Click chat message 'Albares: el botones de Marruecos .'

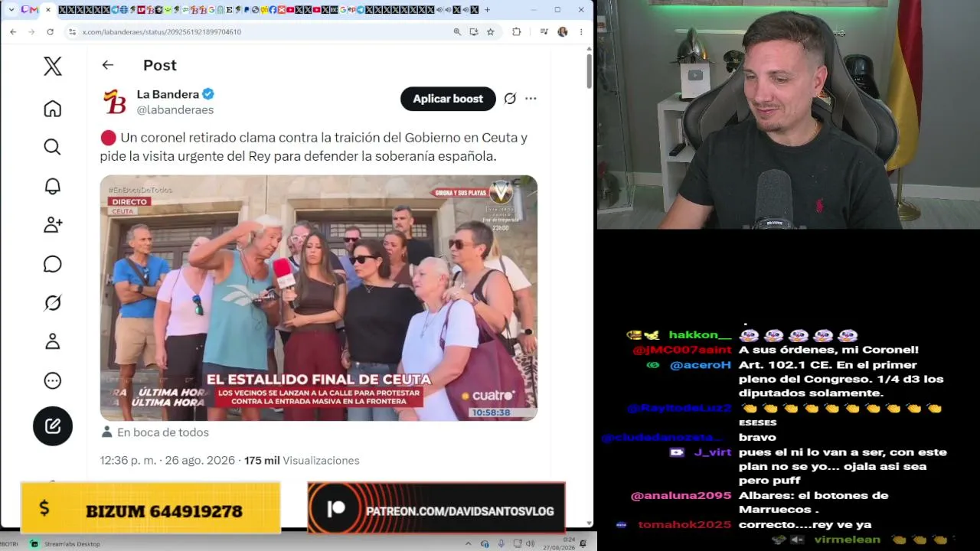(x=814, y=503)
